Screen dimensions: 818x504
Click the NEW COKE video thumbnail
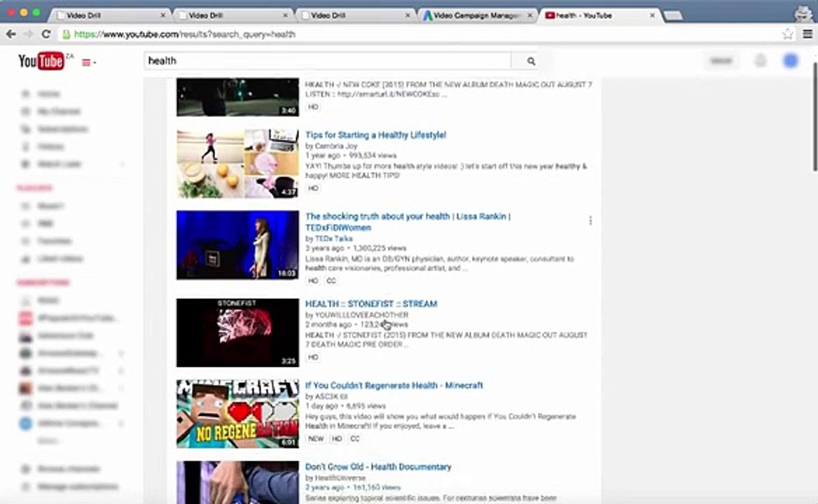(237, 97)
